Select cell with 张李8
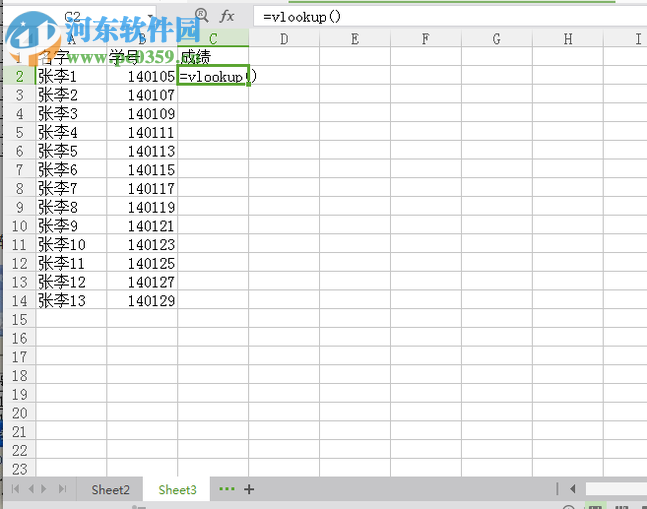Image resolution: width=647 pixels, height=509 pixels. [x=71, y=207]
